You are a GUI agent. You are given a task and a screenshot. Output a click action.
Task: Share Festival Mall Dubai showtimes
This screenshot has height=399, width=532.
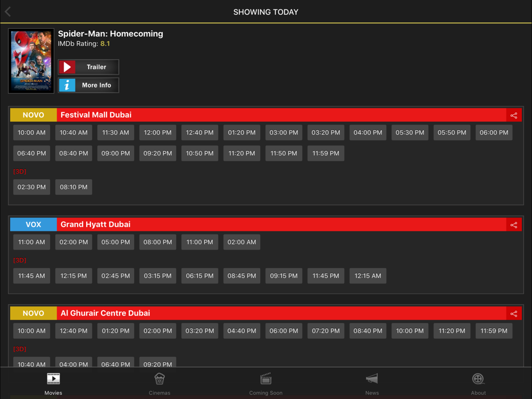coord(513,115)
